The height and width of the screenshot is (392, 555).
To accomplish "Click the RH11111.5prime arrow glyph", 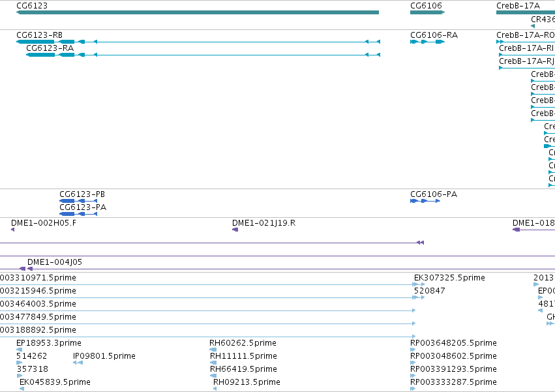I will tap(213, 363).
